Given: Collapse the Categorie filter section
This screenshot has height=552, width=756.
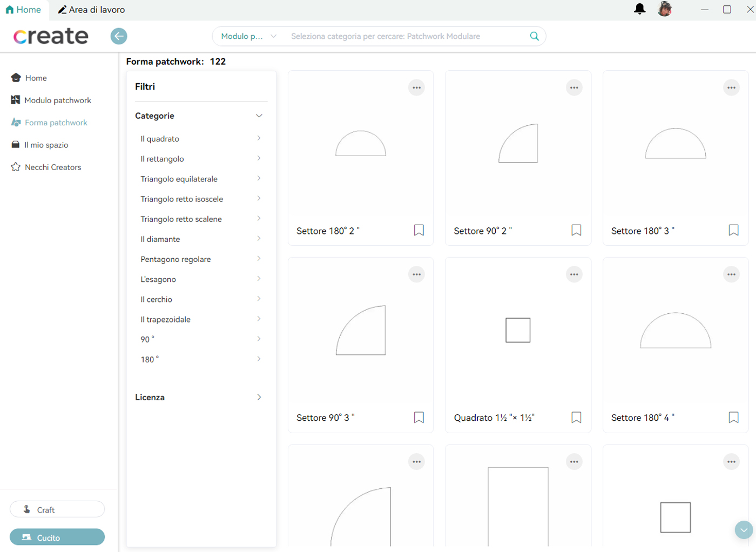Looking at the screenshot, I should [x=259, y=116].
